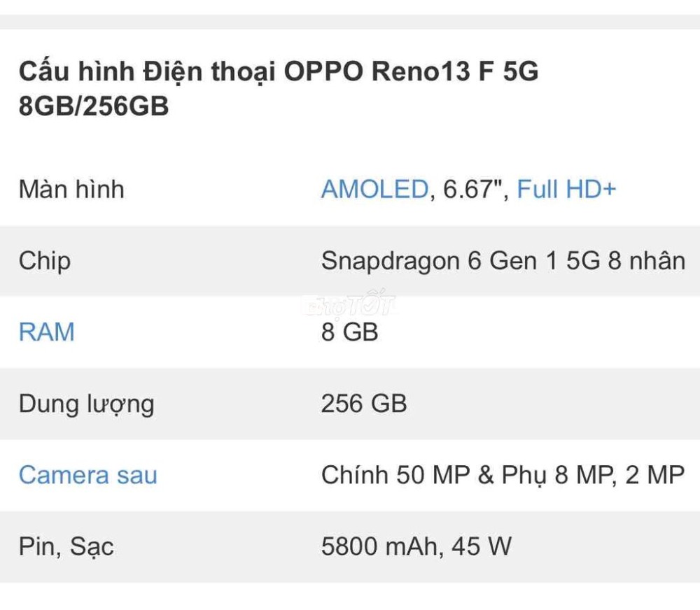Screen dimensions: 700x610
Task: Click the Phụ 8 MP, 2 MP text
Action: (593, 475)
